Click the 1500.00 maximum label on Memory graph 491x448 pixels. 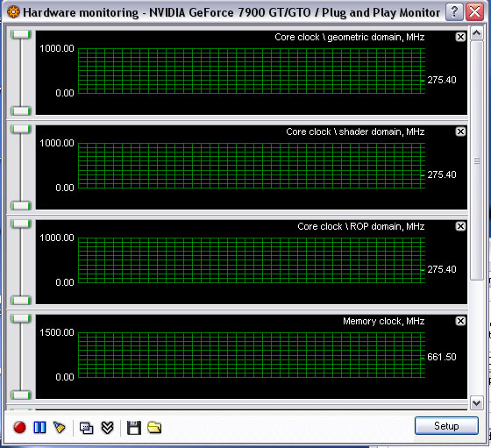(57, 332)
